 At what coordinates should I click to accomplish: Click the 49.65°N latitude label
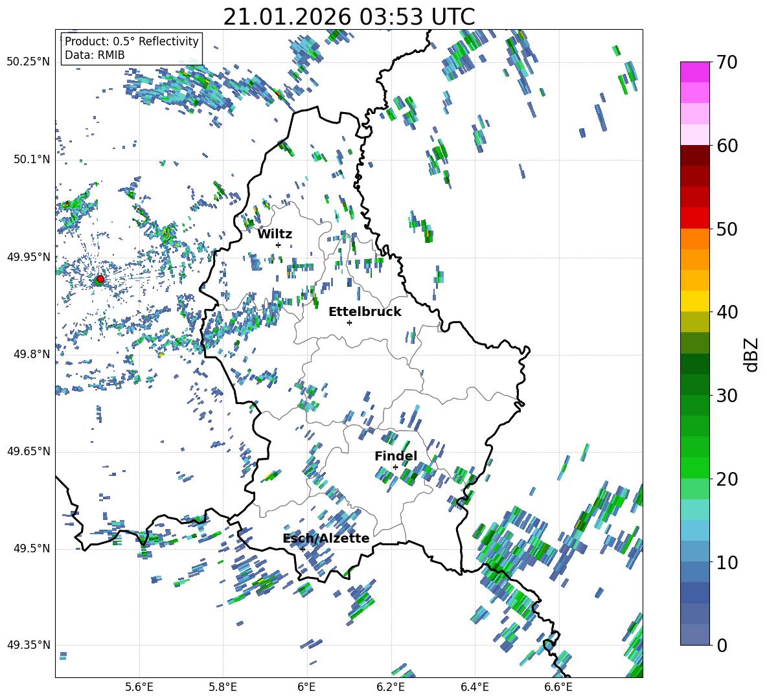(x=29, y=451)
